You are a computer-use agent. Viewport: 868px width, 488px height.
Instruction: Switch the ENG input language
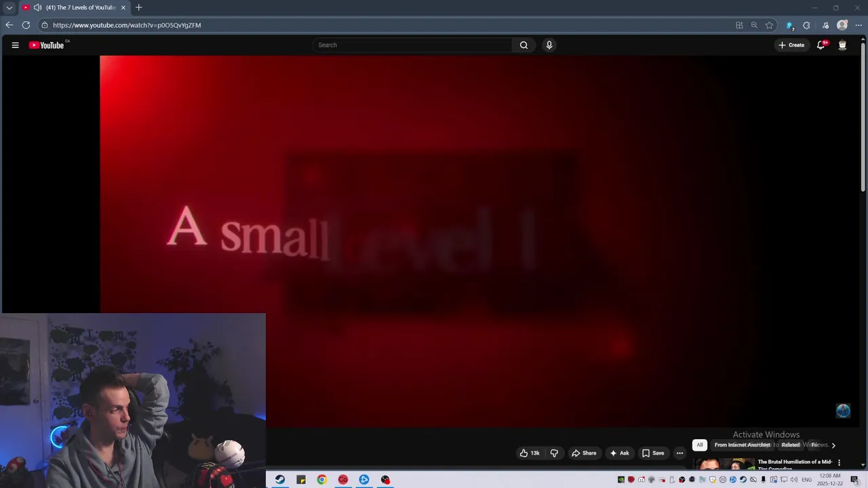(807, 480)
